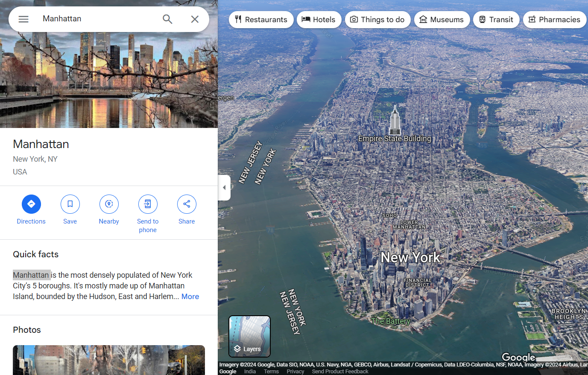The width and height of the screenshot is (588, 375).
Task: Click the Brooklyn Heights map label
Action: pos(568,314)
